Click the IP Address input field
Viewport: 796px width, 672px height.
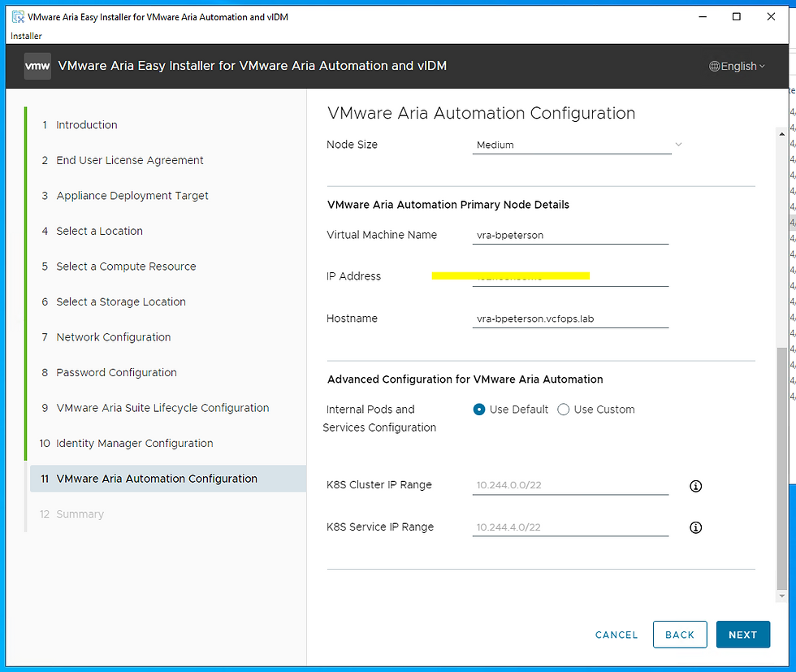[570, 278]
